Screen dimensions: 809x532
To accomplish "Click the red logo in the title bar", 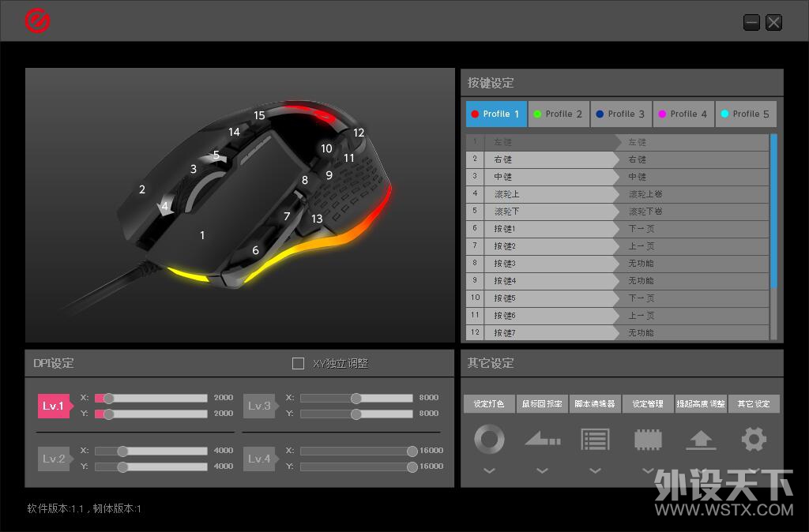I will pyautogui.click(x=37, y=21).
